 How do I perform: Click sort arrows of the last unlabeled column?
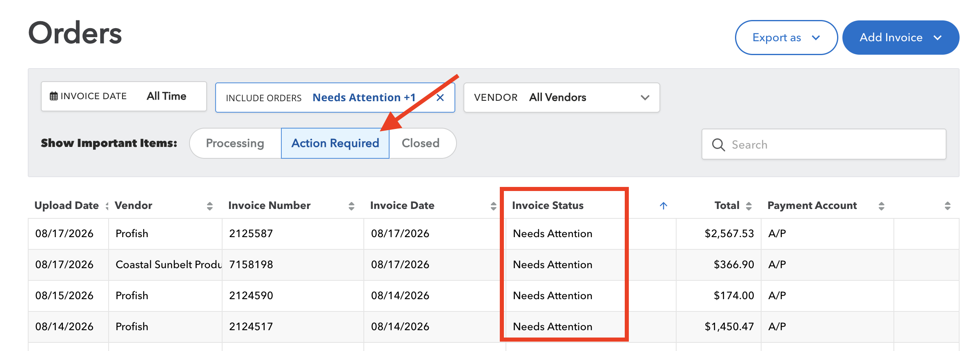pos(948,206)
